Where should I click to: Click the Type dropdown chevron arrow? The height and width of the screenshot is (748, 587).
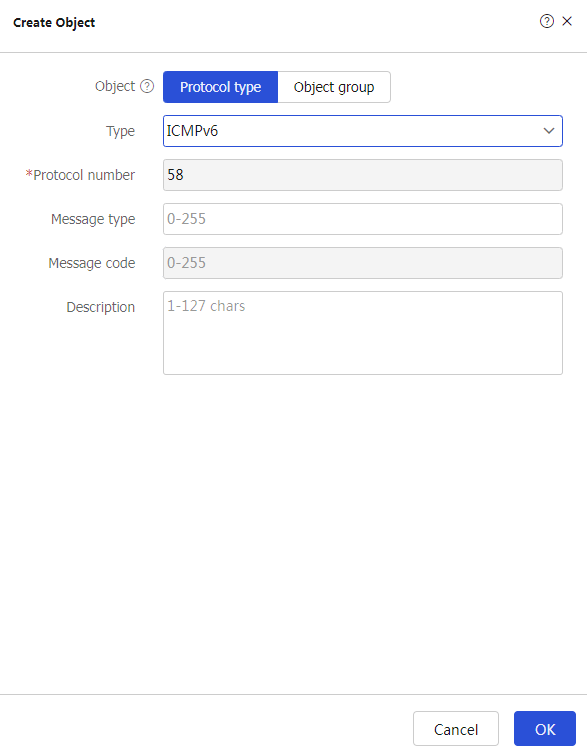549,131
